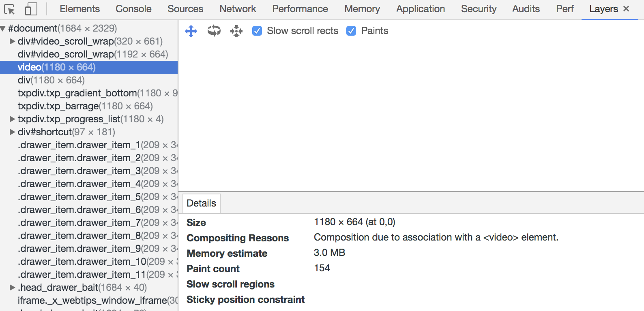This screenshot has width=644, height=311.
Task: Expand the first div#video_scroll_wrap node
Action: tap(12, 41)
